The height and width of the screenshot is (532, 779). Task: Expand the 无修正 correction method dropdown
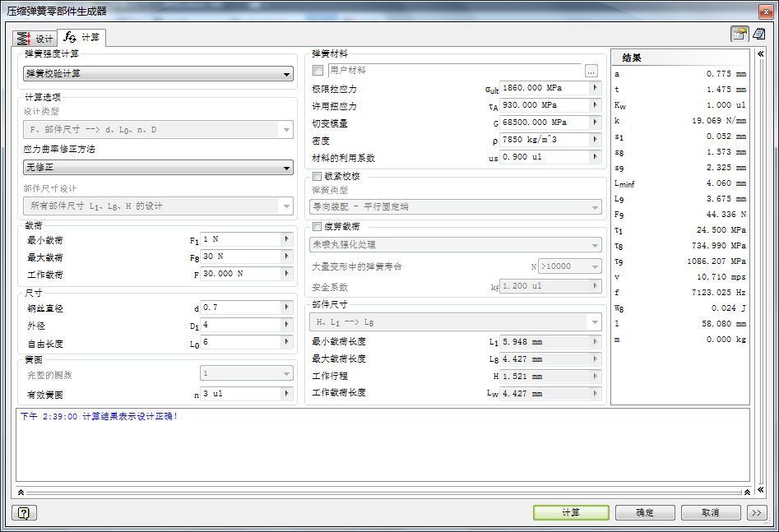coord(158,168)
